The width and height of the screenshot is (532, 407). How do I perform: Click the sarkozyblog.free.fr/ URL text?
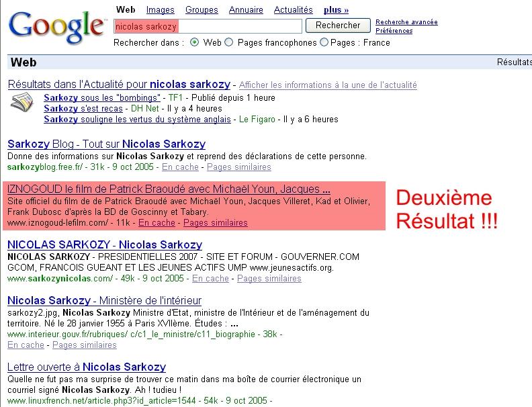(45, 167)
